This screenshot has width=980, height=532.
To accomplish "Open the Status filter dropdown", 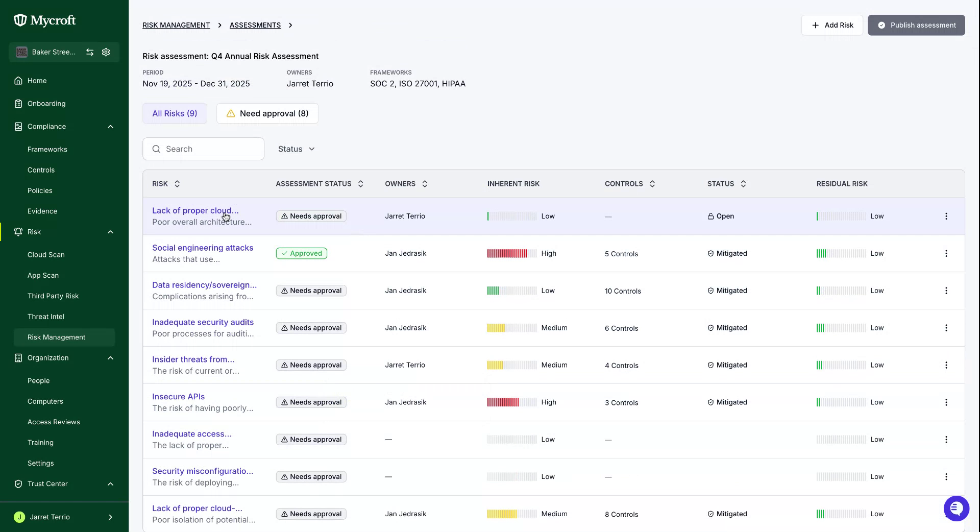I will [x=296, y=149].
